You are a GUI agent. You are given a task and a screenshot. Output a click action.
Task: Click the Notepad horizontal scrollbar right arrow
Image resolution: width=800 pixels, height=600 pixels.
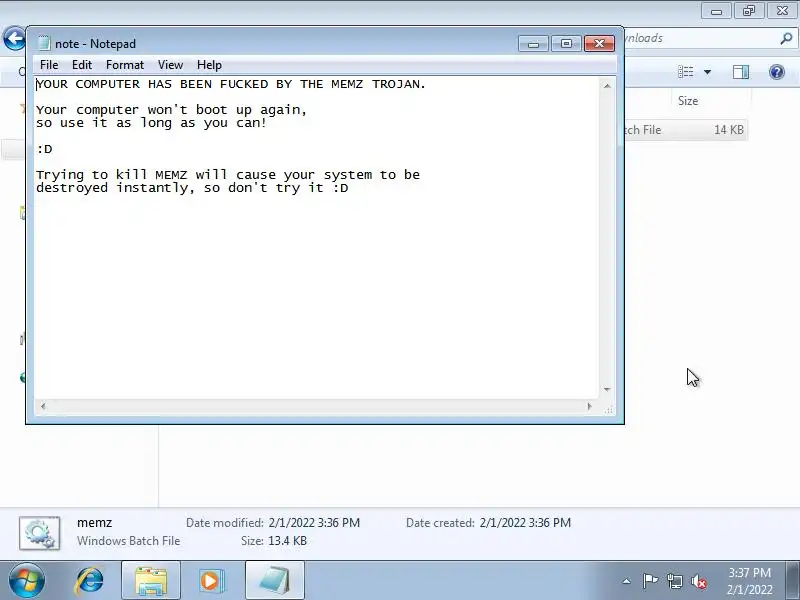(590, 406)
